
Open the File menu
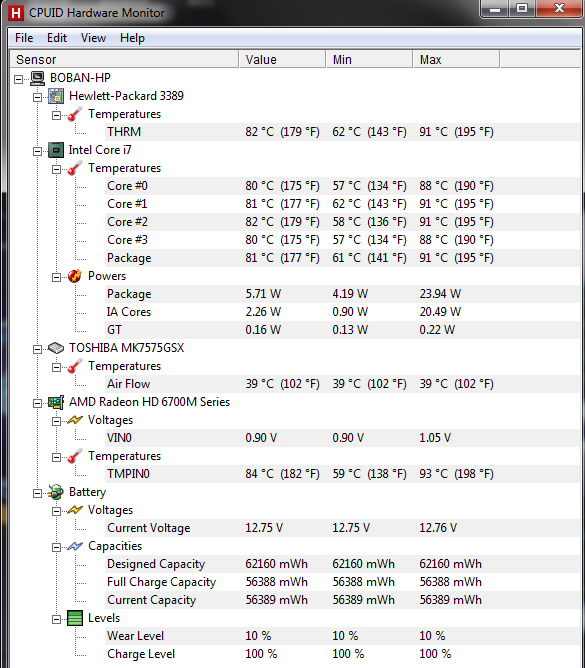(x=24, y=38)
